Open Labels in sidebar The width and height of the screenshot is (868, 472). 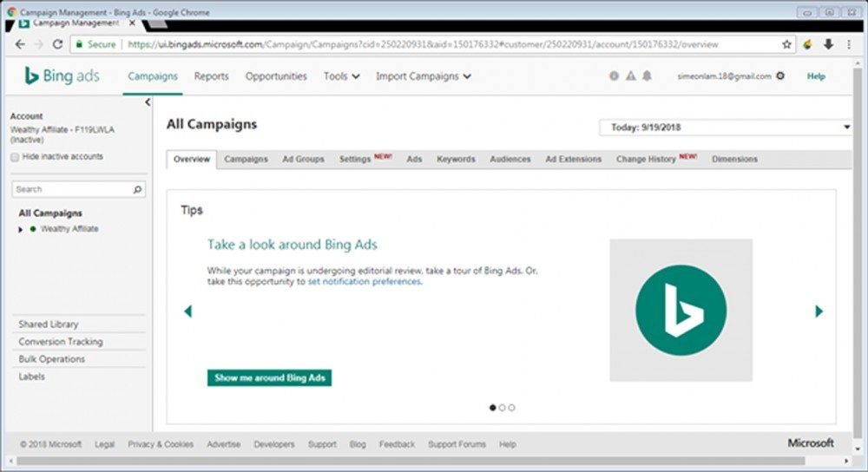(x=32, y=377)
